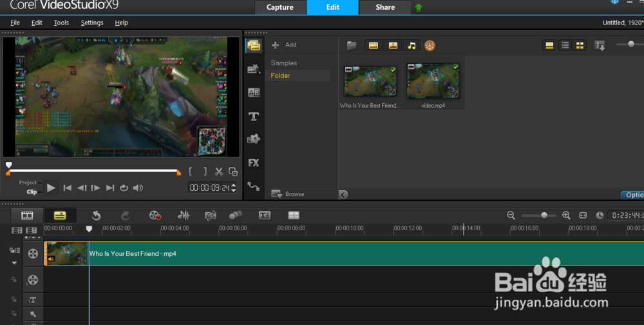The image size is (644, 325).
Task: Set mark-out point with right bracket
Action: (205, 172)
